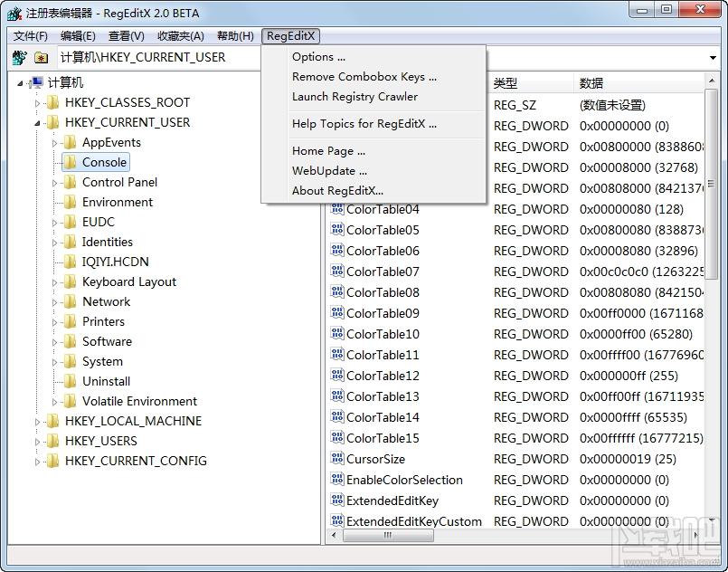This screenshot has width=728, height=572.
Task: Select the HKEY_USERS key icon
Action: (x=52, y=441)
